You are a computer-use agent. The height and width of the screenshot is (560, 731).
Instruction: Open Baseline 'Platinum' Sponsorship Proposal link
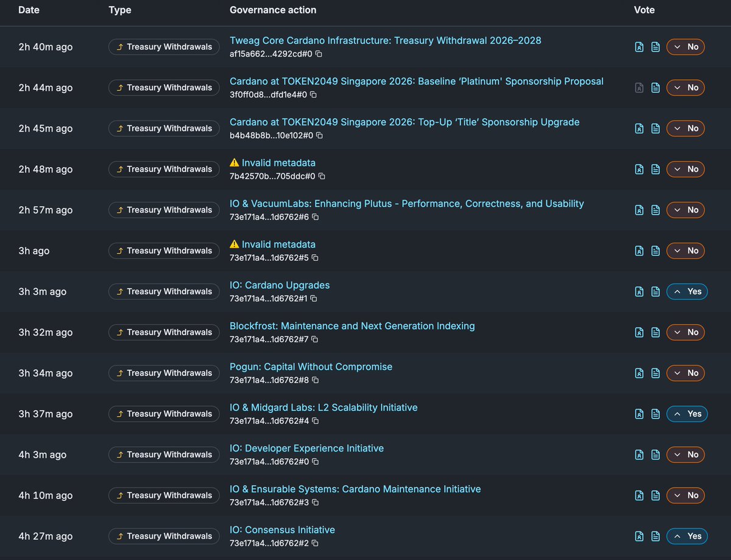click(417, 82)
